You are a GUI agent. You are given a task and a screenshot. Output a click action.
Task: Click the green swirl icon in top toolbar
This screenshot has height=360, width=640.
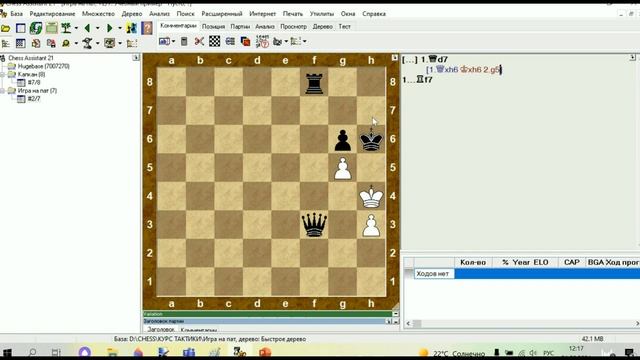click(36, 28)
